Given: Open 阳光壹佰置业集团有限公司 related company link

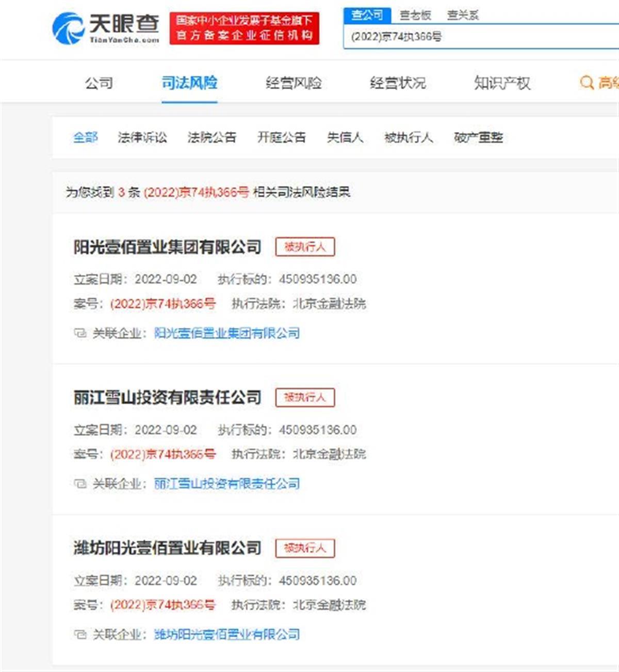Looking at the screenshot, I should tap(227, 333).
